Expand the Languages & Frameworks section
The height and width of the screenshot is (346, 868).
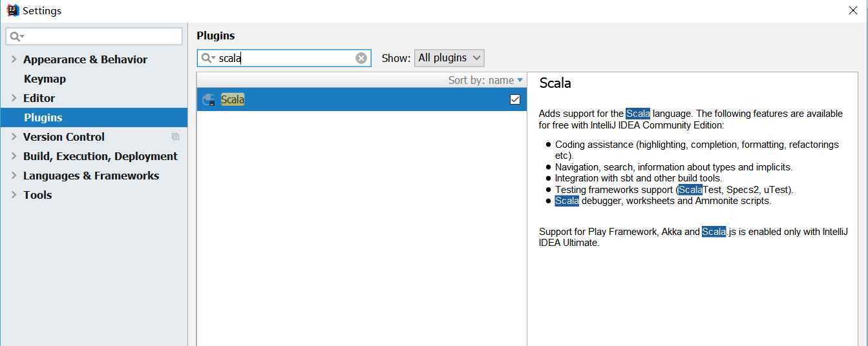point(14,176)
